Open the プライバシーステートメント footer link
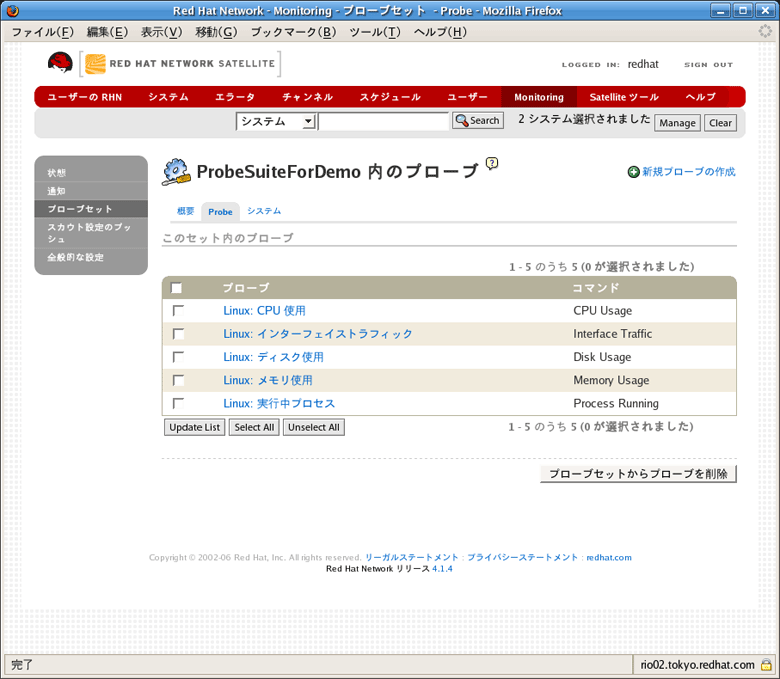Image resolution: width=780 pixels, height=679 pixels. point(522,558)
